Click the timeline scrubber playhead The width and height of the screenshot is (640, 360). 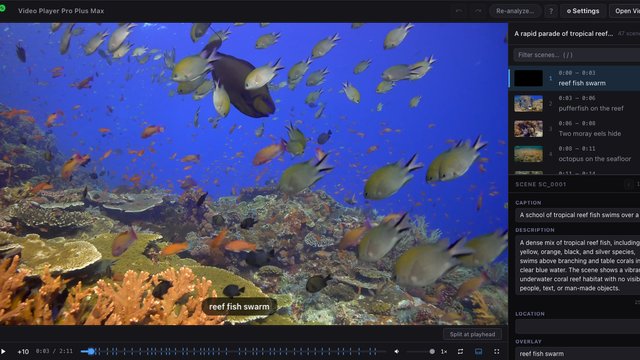(91, 351)
